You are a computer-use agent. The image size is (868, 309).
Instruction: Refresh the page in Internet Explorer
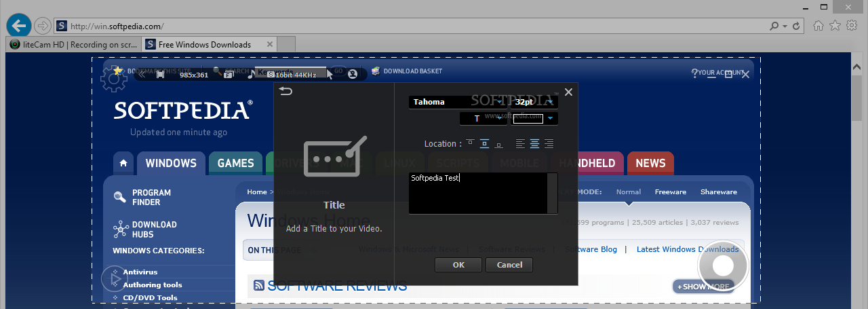coord(796,26)
